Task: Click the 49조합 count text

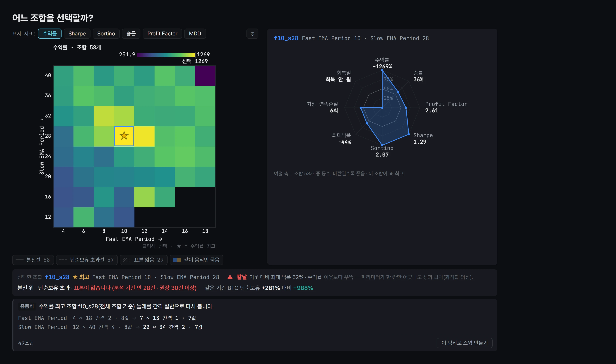Action: point(26,343)
